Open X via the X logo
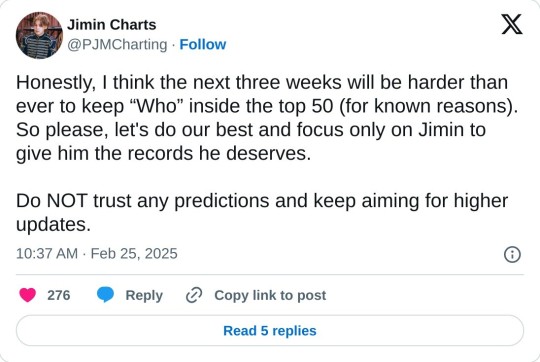The height and width of the screenshot is (362, 540). (x=512, y=24)
